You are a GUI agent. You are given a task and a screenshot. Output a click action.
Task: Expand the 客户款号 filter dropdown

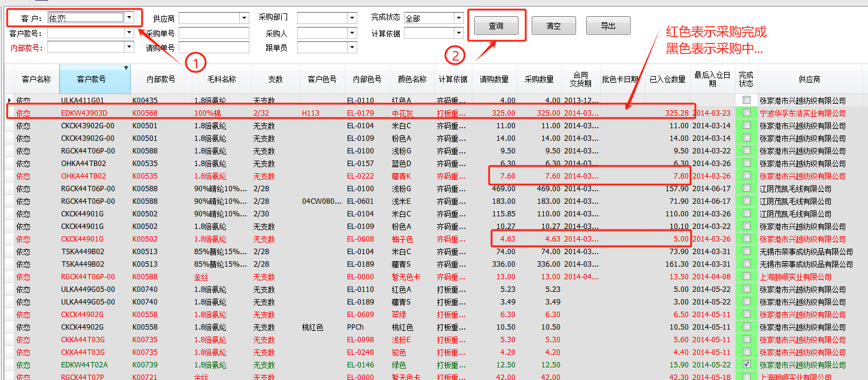pos(129,33)
